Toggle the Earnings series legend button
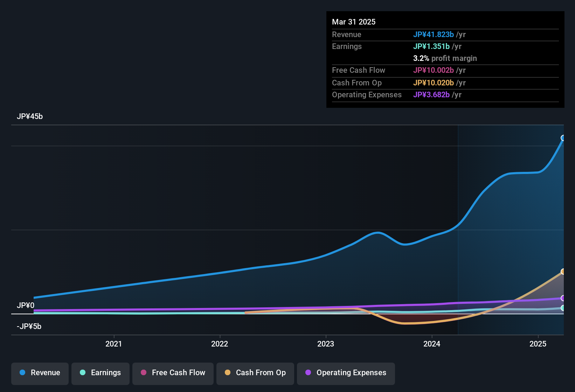575x392 pixels. tap(101, 373)
